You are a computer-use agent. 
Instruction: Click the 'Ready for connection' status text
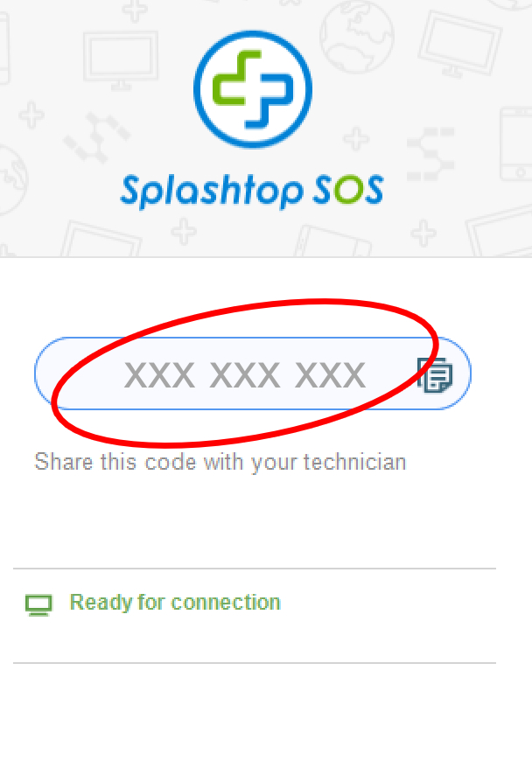tap(175, 603)
